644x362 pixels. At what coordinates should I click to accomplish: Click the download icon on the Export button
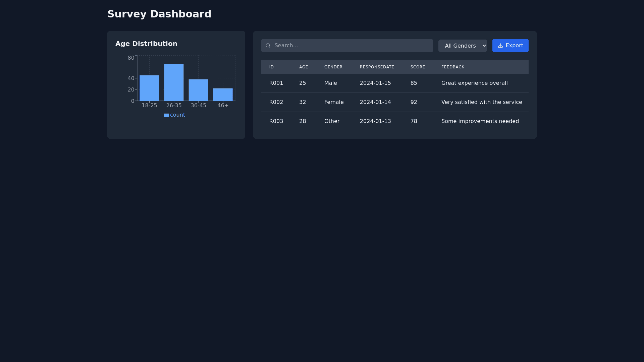[500, 46]
